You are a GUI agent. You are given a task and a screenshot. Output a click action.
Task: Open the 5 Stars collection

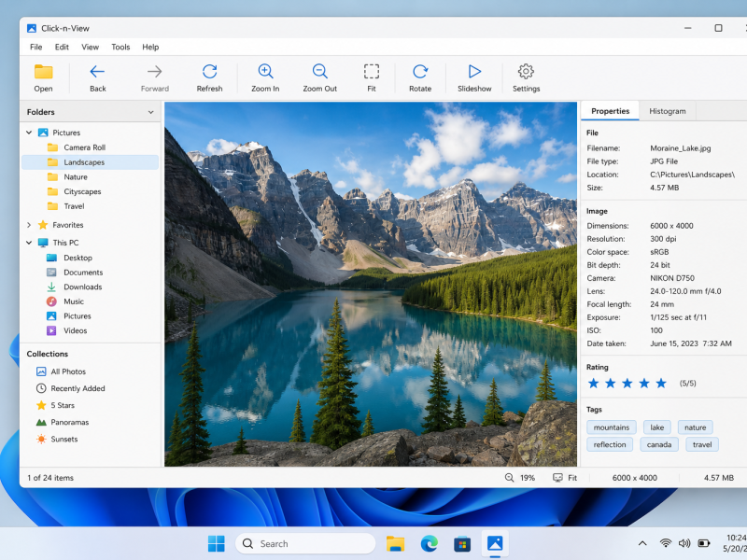tap(56, 405)
